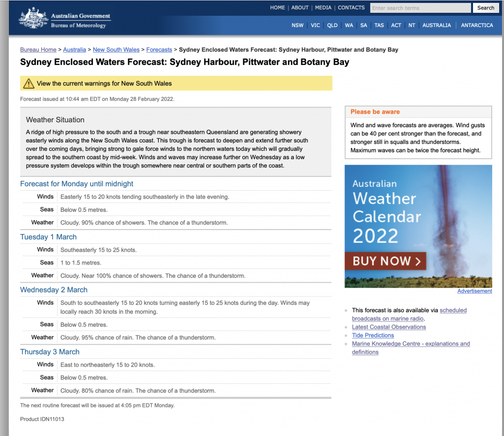The image size is (504, 436).
Task: Click 'East to northeasterly 15 to 20 knots.'
Action: point(107,365)
